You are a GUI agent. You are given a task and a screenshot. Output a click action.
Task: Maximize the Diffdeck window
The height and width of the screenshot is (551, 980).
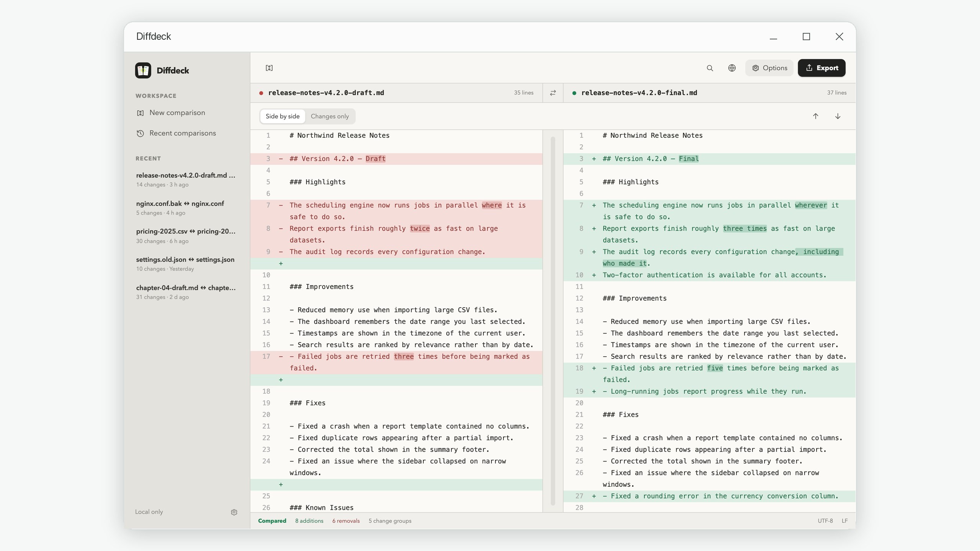(x=806, y=37)
